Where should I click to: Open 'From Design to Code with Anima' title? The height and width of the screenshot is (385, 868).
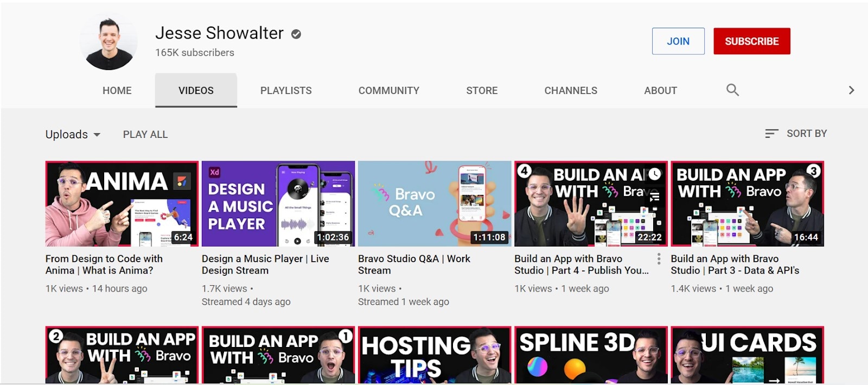(x=104, y=264)
